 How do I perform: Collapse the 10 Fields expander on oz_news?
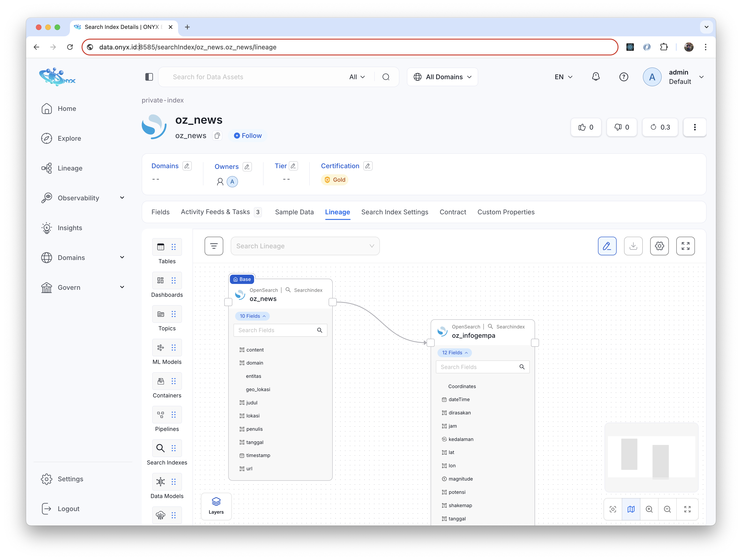pyautogui.click(x=252, y=316)
